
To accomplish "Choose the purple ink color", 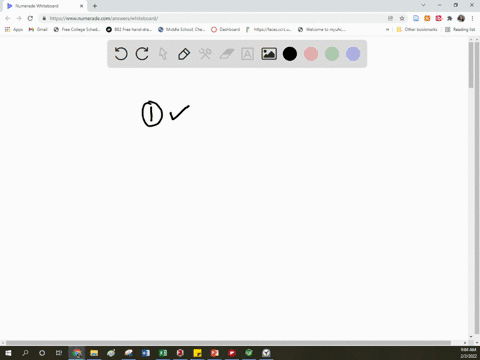I will tap(353, 54).
